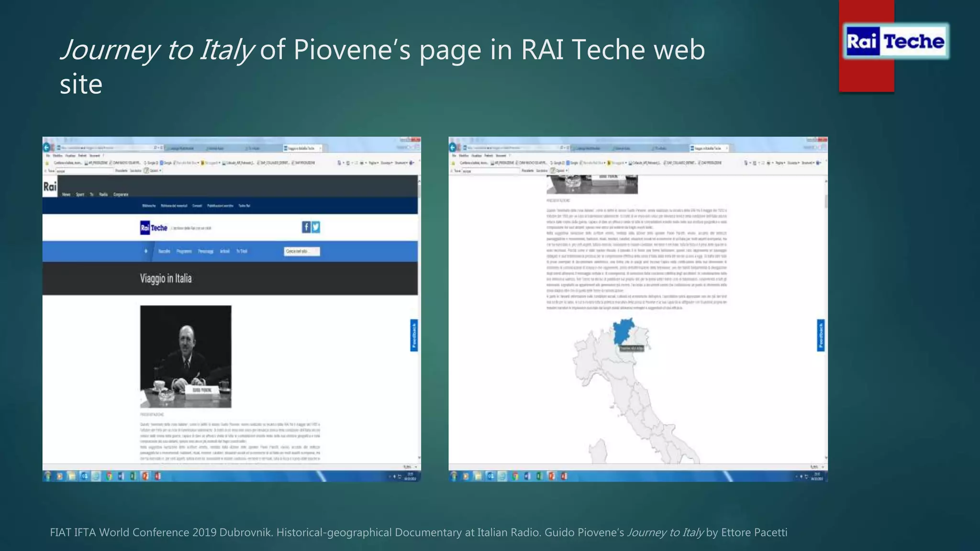Image resolution: width=980 pixels, height=551 pixels.
Task: Select 'Viaggio in Italia Teche' tab in left browser
Action: (302, 149)
